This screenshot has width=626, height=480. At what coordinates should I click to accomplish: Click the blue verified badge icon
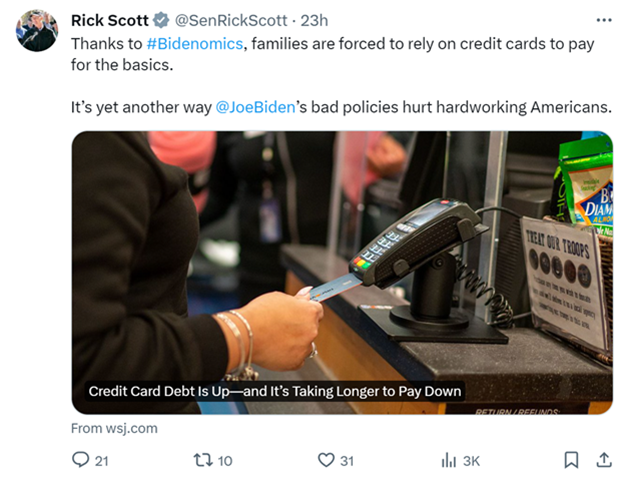[161, 20]
